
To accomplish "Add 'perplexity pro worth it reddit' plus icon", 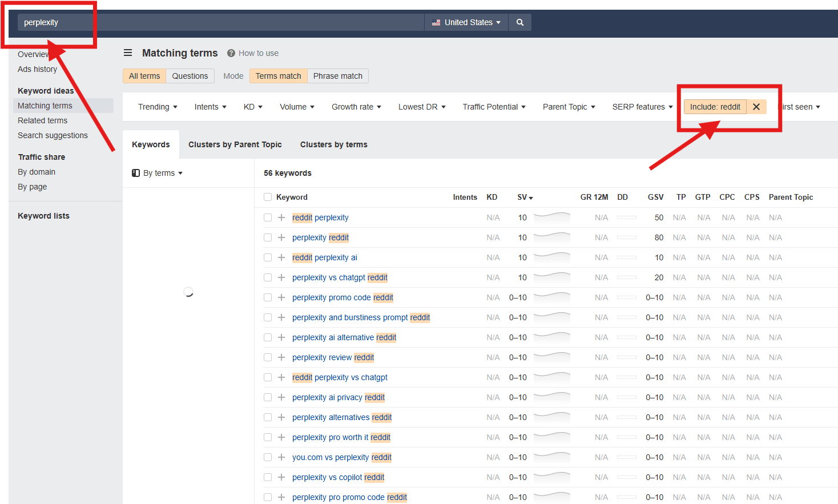I will tap(281, 437).
